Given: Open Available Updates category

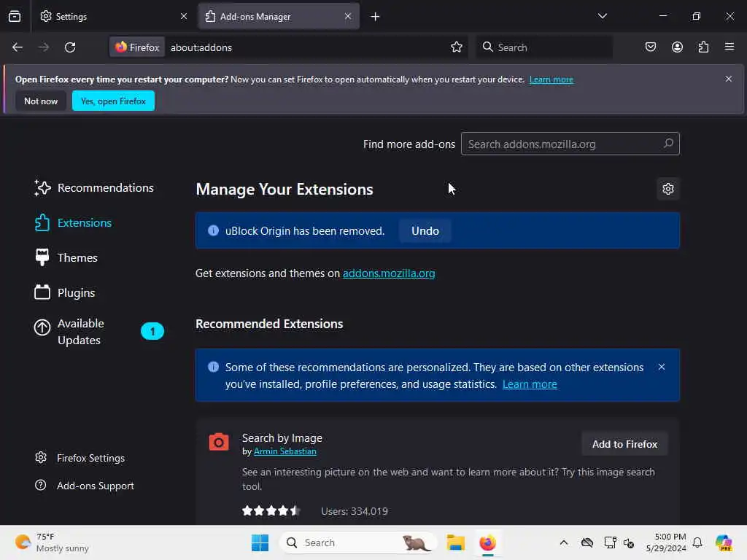Looking at the screenshot, I should tap(98, 332).
